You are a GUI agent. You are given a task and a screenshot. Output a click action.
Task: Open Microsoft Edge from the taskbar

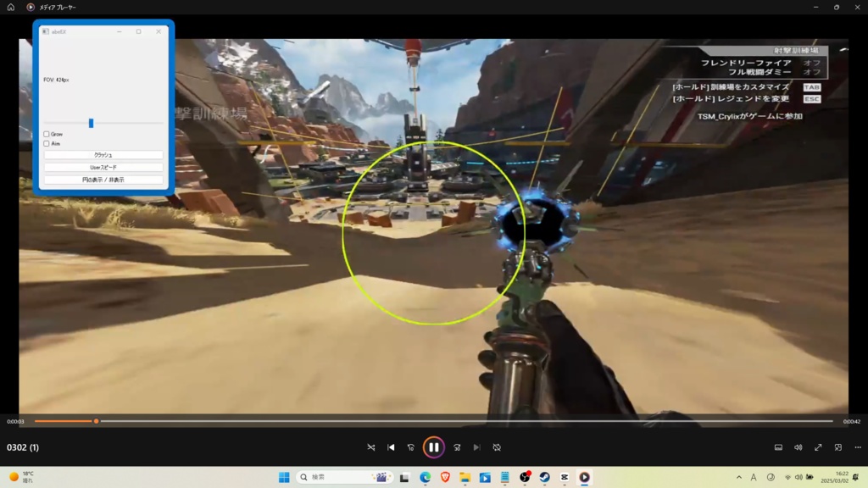pyautogui.click(x=426, y=477)
